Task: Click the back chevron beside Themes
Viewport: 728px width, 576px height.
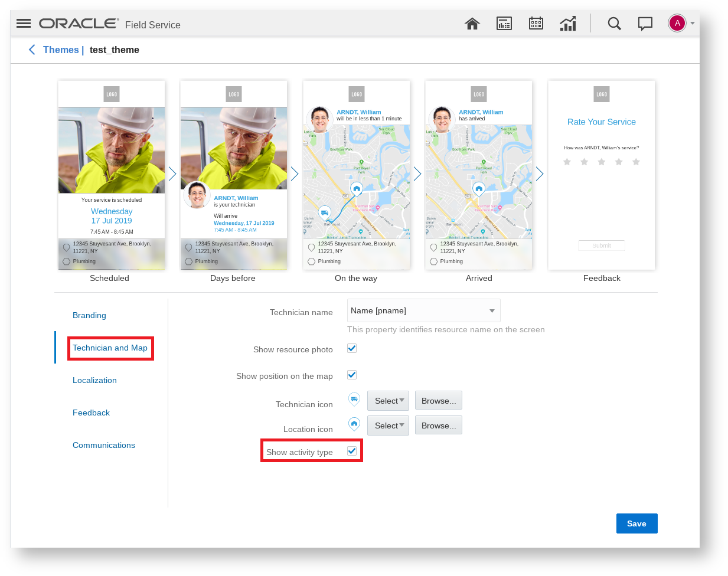Action: pyautogui.click(x=32, y=50)
